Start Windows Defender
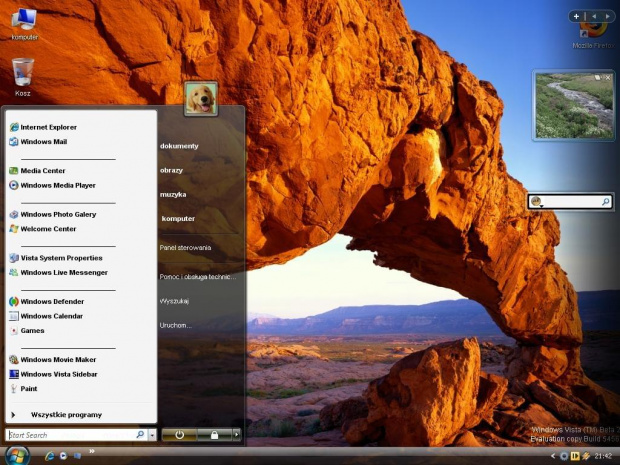Screen dimensions: 620x465 (46, 302)
